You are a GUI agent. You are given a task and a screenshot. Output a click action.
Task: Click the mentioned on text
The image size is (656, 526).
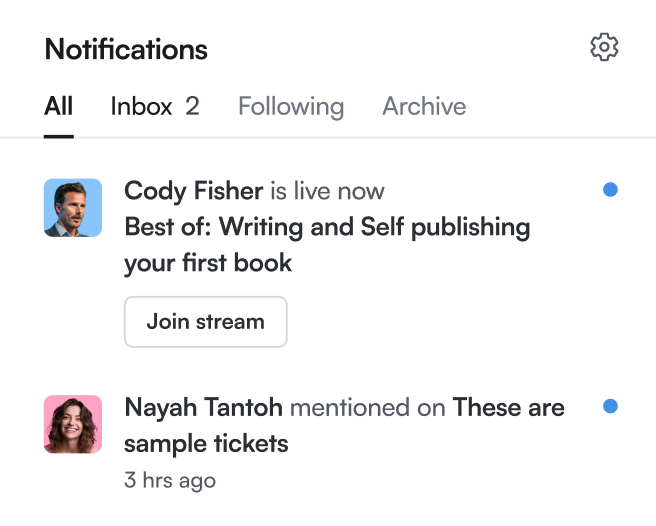coord(367,408)
